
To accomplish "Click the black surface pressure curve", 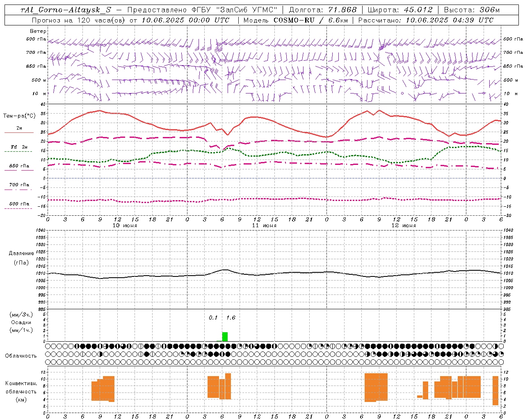I will (x=274, y=274).
